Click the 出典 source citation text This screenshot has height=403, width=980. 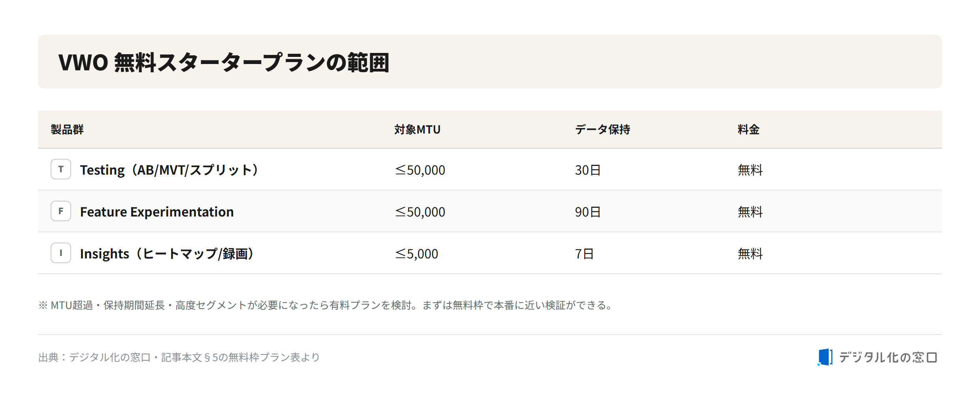click(179, 357)
